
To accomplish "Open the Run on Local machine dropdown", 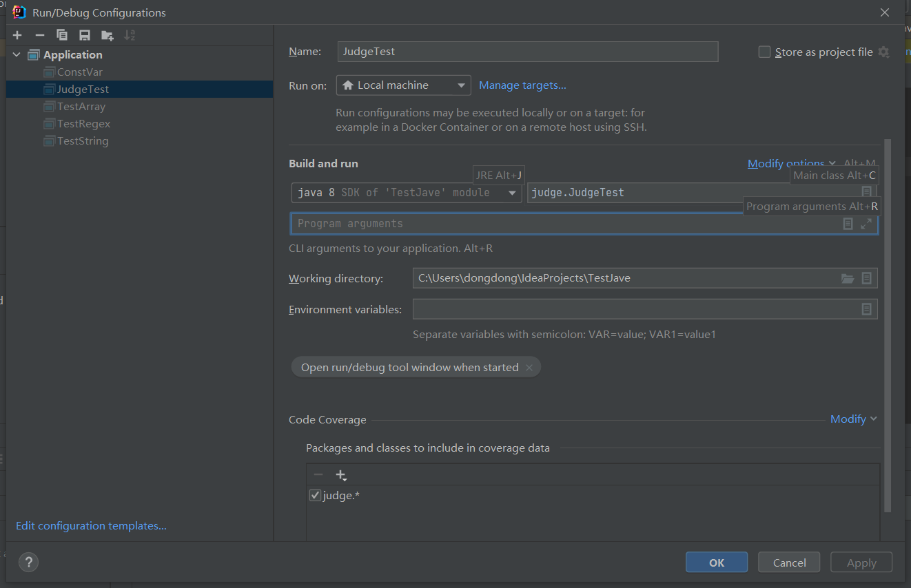I will 404,85.
